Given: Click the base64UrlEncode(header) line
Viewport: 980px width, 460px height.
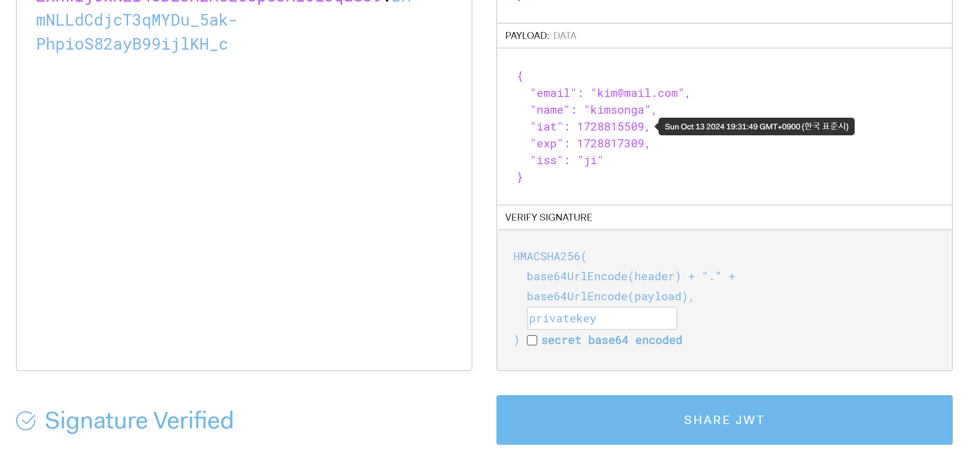Looking at the screenshot, I should click(x=603, y=277).
